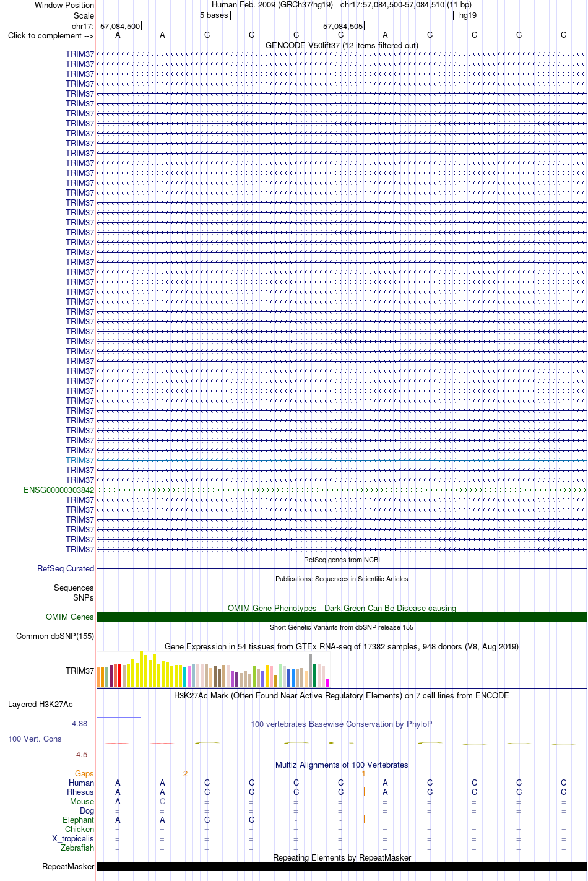Click the GENCODE V50lift37 track title
Screen dimensions: 588x881
342,45
